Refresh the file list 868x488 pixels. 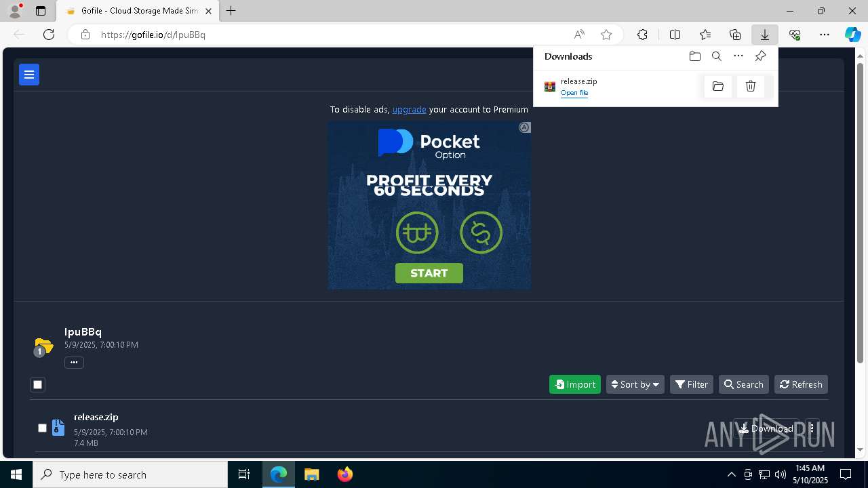(x=801, y=384)
